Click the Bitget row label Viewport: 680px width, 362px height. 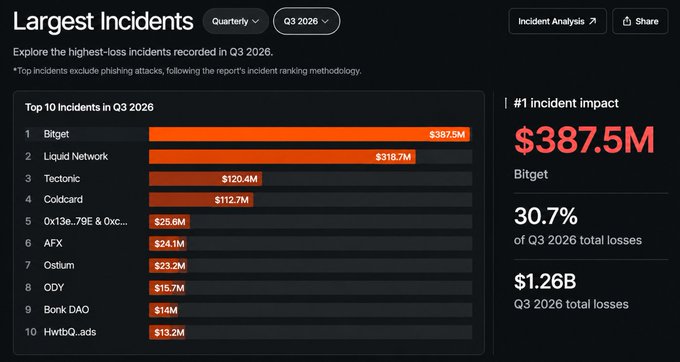coord(56,134)
